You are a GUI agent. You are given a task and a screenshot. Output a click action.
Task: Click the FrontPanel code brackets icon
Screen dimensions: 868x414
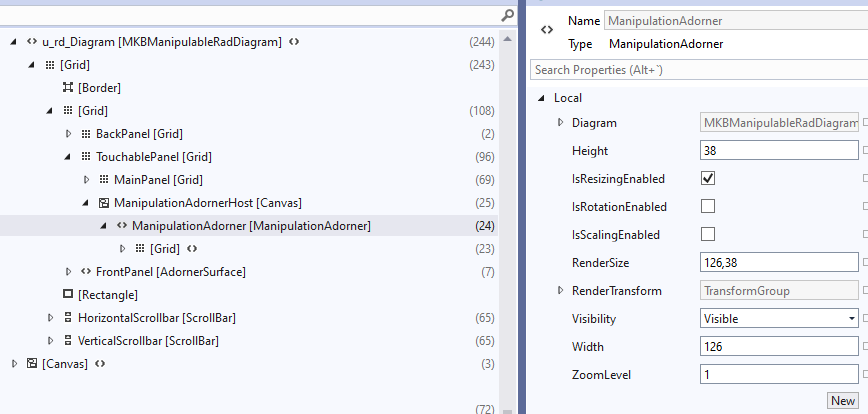tap(86, 272)
